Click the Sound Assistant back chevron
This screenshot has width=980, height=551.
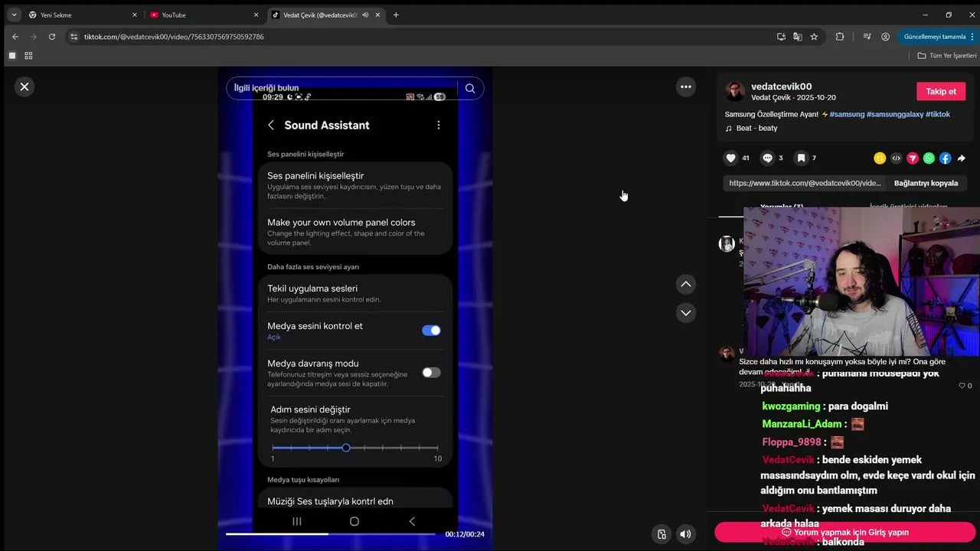[x=271, y=125]
